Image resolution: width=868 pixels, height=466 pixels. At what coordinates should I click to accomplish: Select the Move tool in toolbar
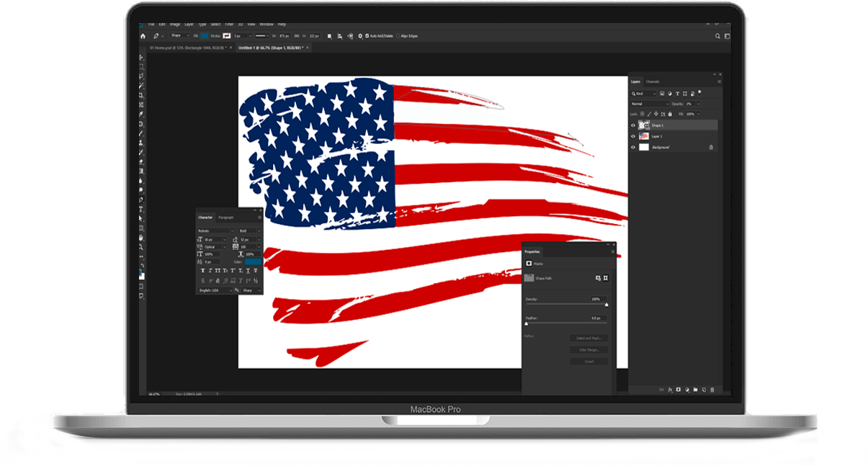click(x=141, y=58)
